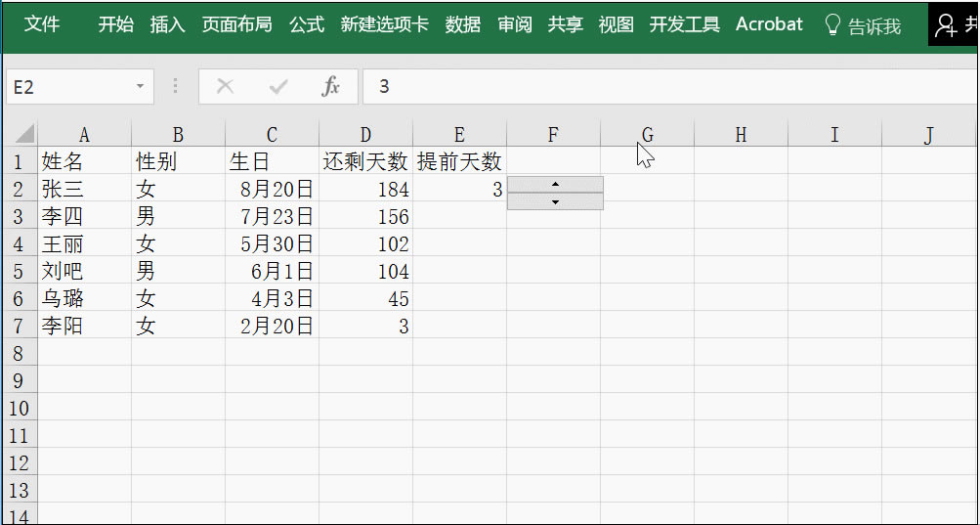Click the confirm checkmark formula button

point(278,86)
